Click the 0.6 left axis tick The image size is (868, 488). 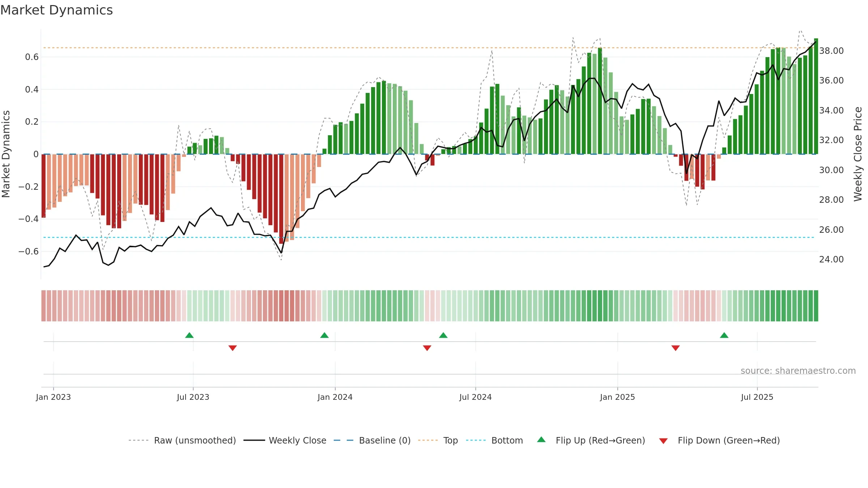(x=32, y=57)
